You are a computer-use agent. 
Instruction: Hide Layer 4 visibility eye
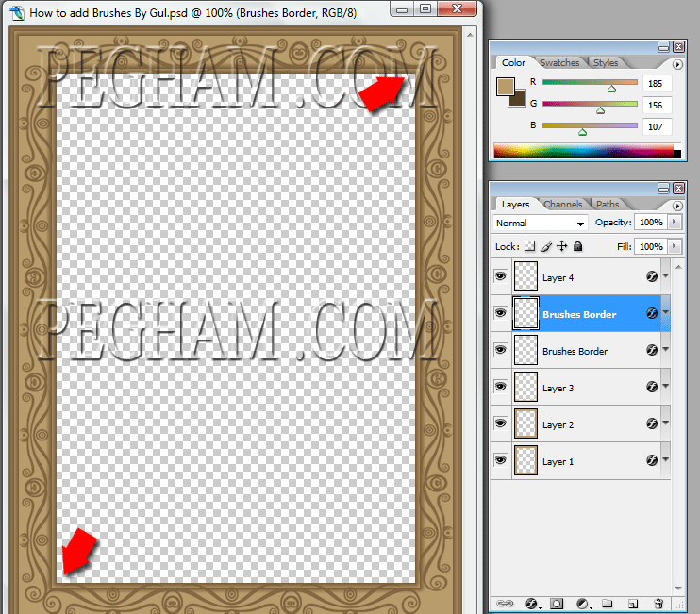[x=500, y=276]
